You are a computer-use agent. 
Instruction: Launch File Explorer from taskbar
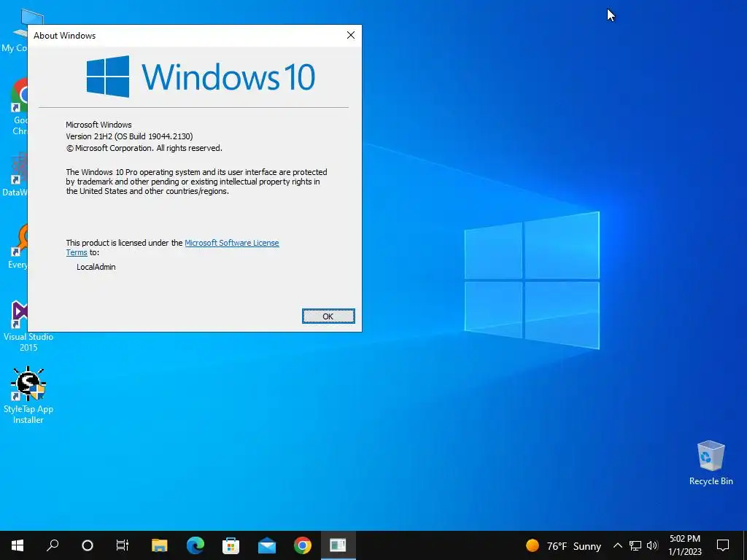tap(159, 545)
